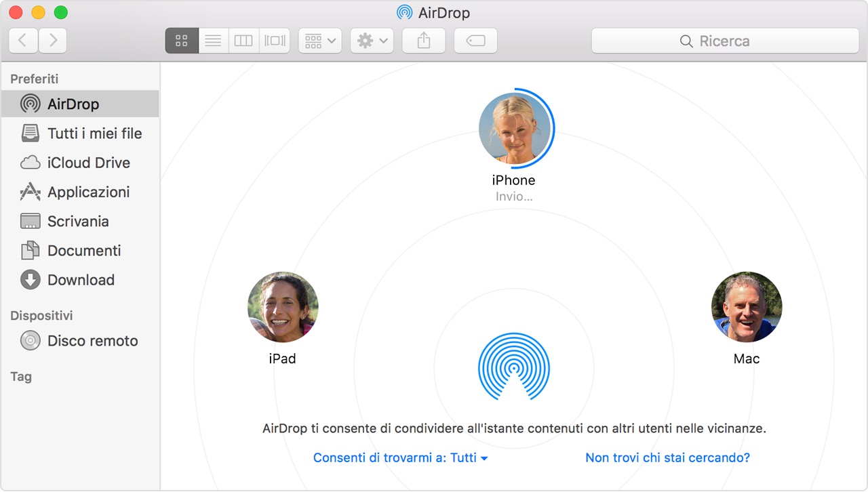Open Disco remoto in the sidebar
This screenshot has width=868, height=492.
(x=80, y=341)
